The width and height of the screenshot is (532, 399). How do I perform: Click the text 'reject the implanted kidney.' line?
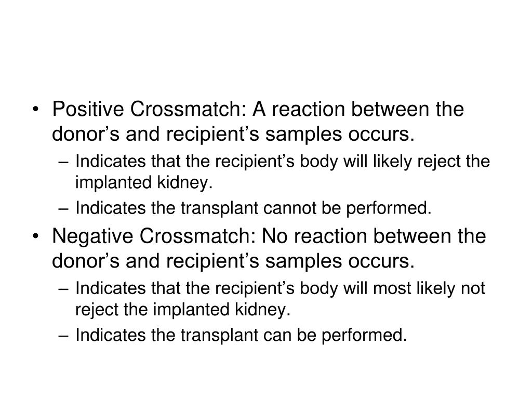point(181,310)
